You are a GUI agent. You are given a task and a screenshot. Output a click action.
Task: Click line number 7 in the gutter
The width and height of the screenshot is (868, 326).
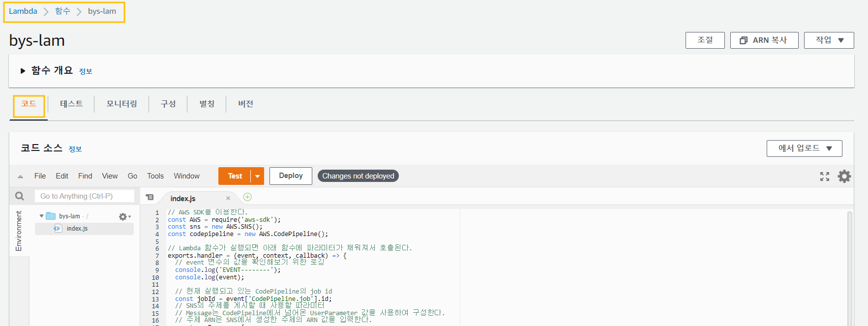tap(157, 256)
